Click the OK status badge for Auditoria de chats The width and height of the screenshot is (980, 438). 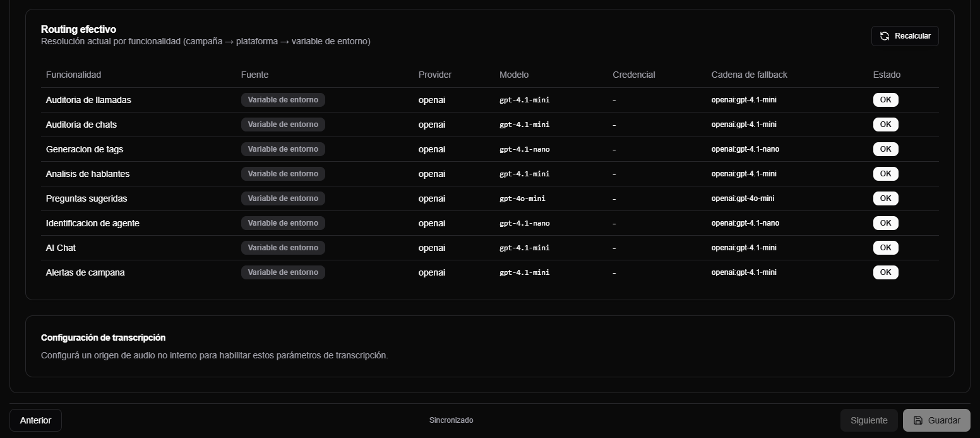click(885, 125)
